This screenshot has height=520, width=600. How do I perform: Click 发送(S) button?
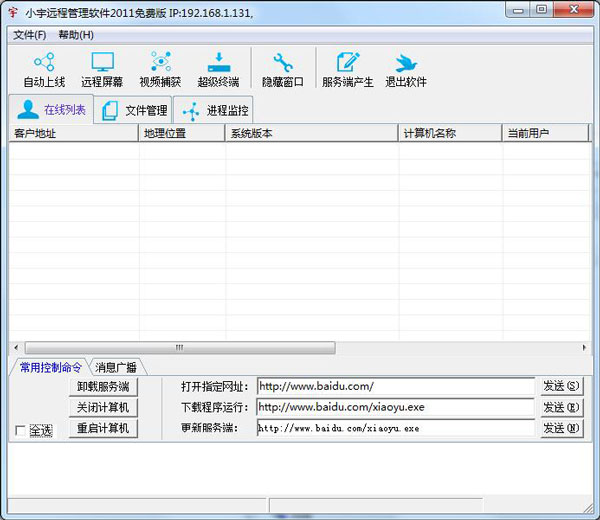point(562,386)
